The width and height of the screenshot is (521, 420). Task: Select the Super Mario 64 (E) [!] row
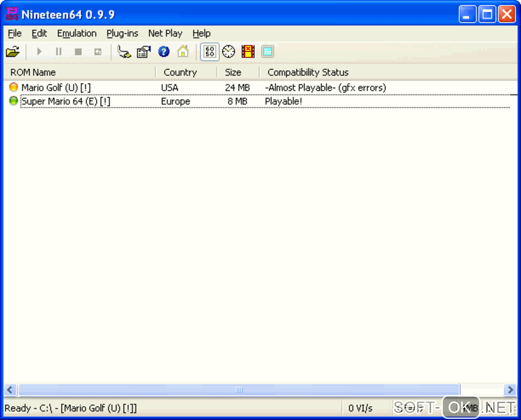click(x=260, y=101)
